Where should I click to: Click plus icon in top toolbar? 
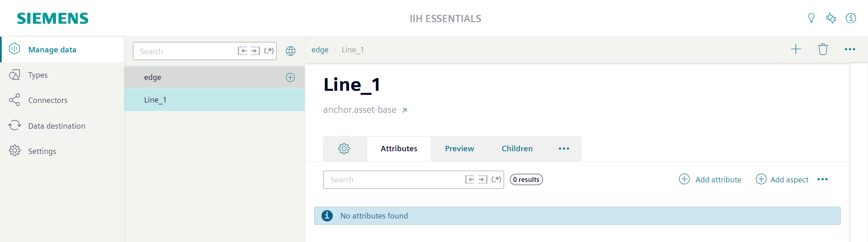(x=796, y=49)
